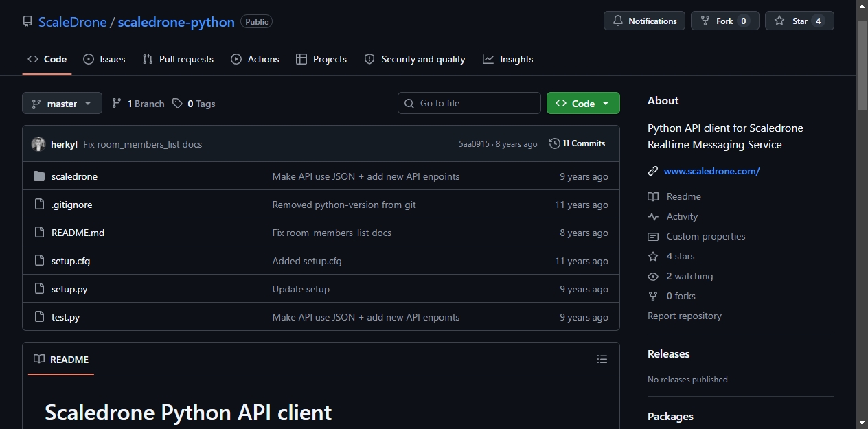Open commit 'Removed python-version from git'
This screenshot has width=868, height=429.
(x=344, y=205)
